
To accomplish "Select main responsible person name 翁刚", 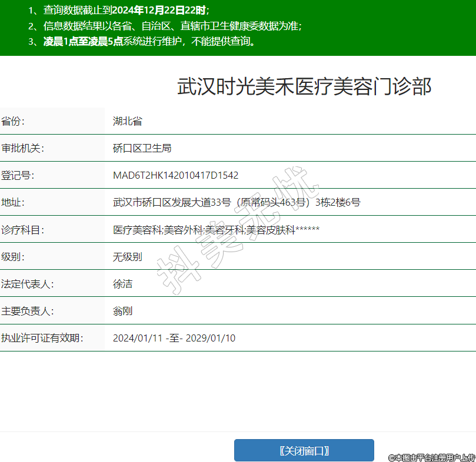I will [x=123, y=311].
